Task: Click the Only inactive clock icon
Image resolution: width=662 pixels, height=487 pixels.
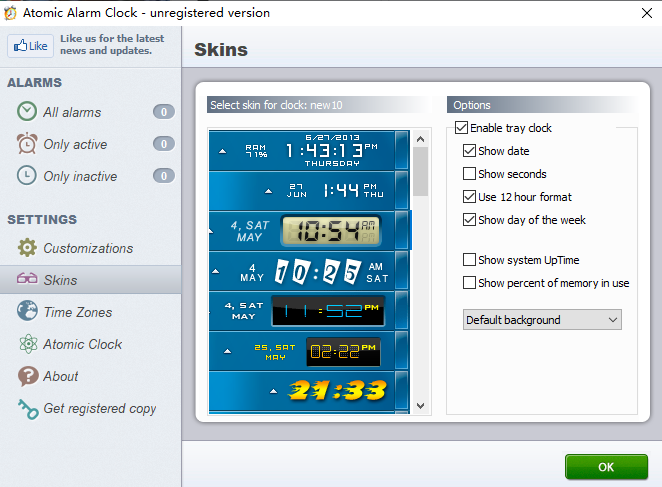Action: [x=27, y=176]
